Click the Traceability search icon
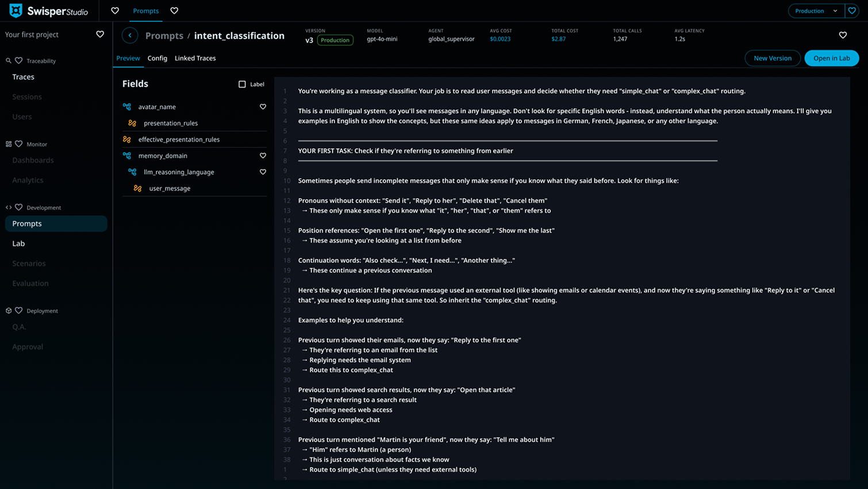The image size is (868, 489). 9,61
